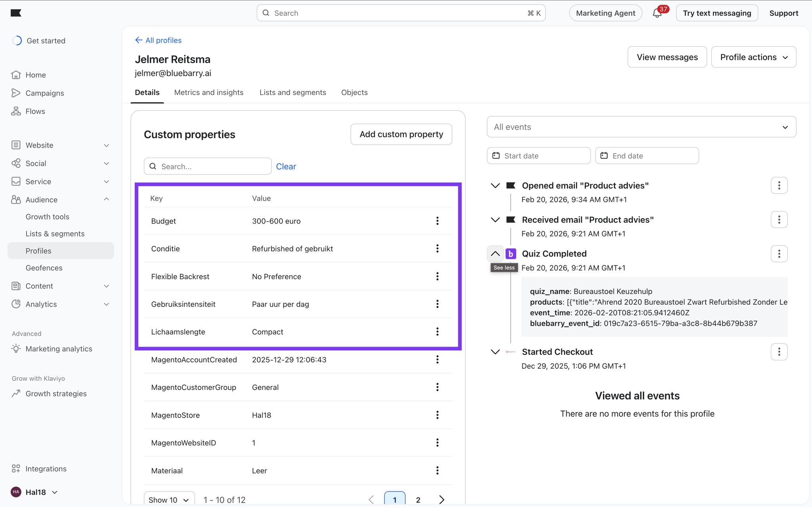Open the notifications bell showing 37 alerts
812x507 pixels.
pos(656,13)
